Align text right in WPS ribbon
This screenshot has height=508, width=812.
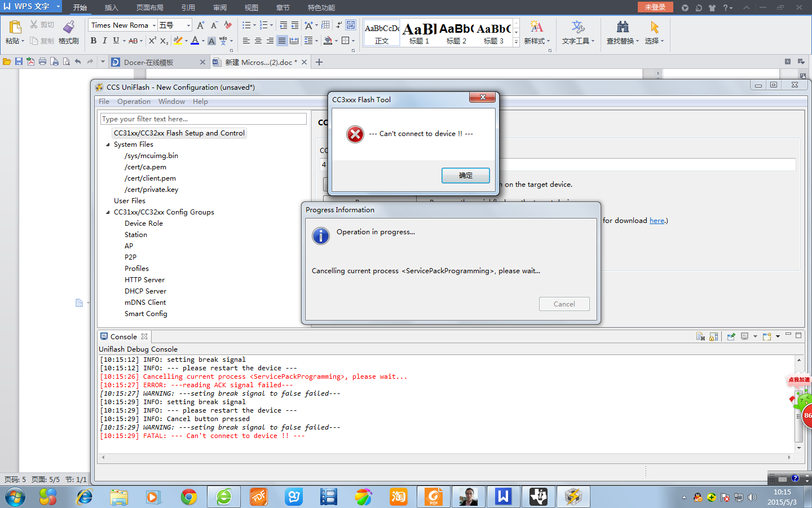[x=270, y=41]
